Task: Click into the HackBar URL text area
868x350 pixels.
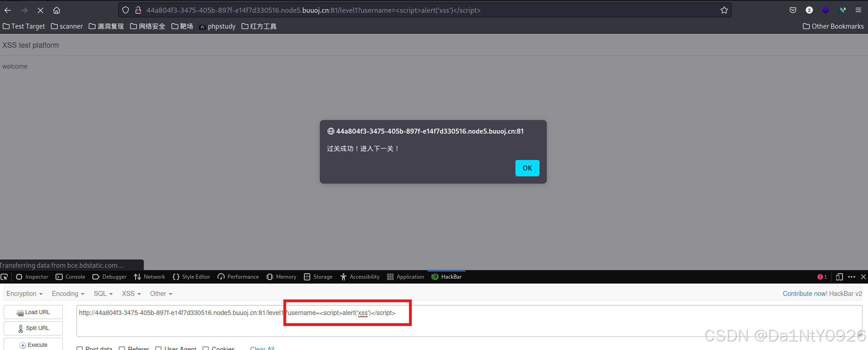Action: tap(469, 321)
